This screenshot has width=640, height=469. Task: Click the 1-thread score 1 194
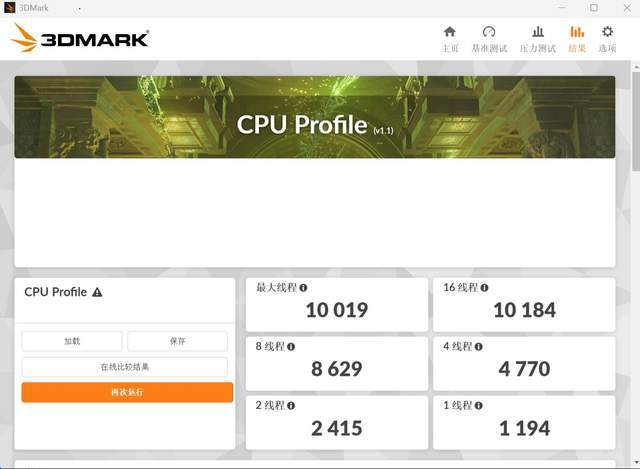click(x=524, y=428)
